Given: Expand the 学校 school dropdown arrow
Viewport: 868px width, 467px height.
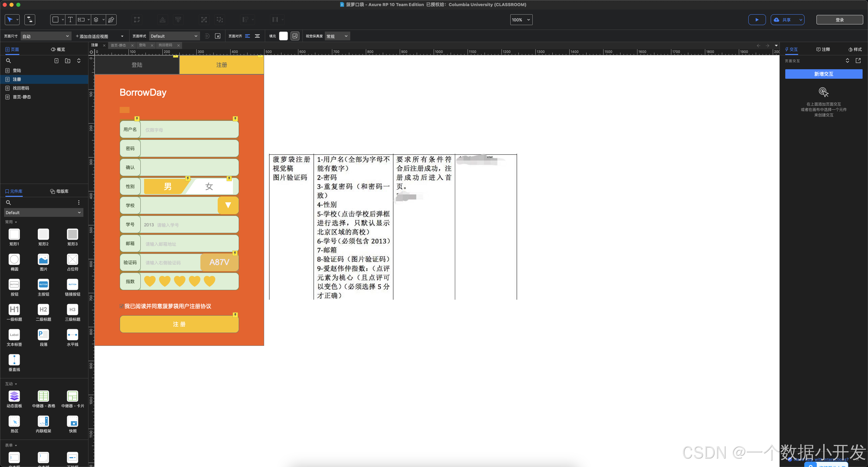Looking at the screenshot, I should (x=228, y=205).
